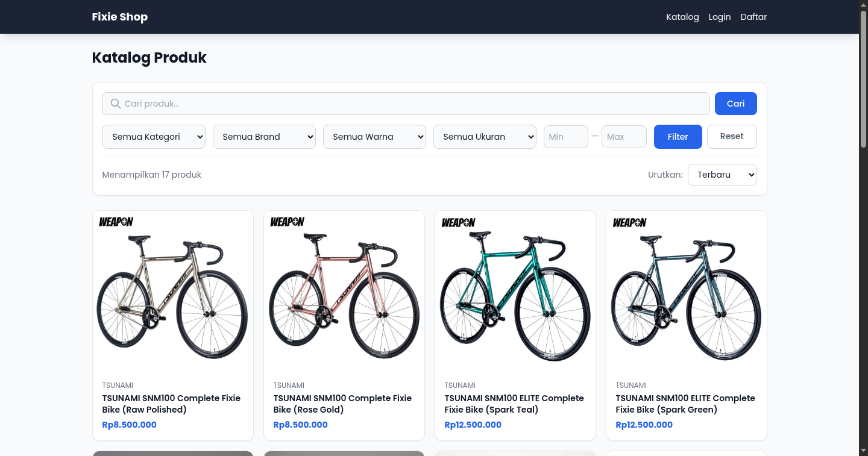Click WEAPON logo on Spark Green card
868x456 pixels.
[630, 222]
